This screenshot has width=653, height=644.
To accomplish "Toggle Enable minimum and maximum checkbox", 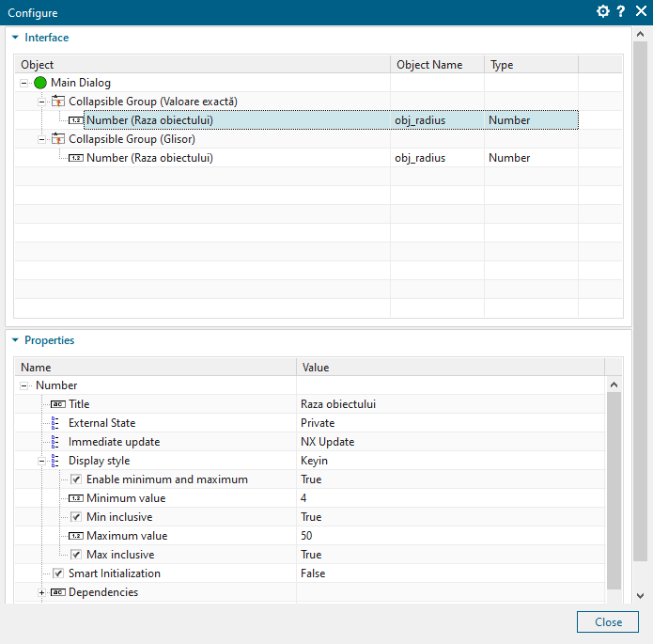I will (x=76, y=479).
